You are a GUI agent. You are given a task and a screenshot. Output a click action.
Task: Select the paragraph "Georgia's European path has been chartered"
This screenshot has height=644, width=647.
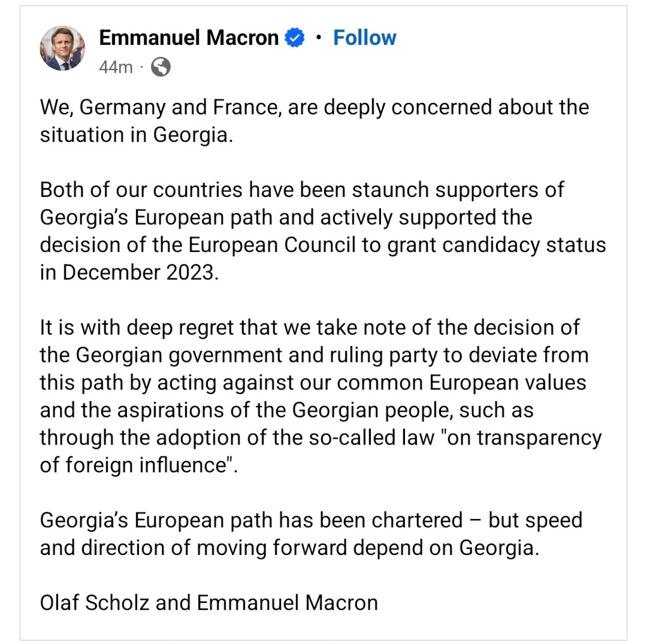click(311, 534)
